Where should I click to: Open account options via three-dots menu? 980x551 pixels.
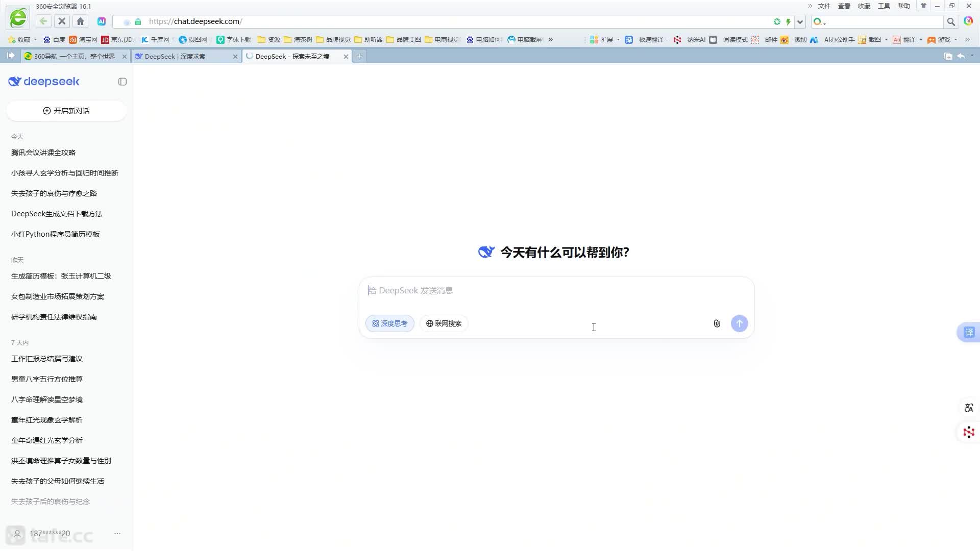[117, 534]
